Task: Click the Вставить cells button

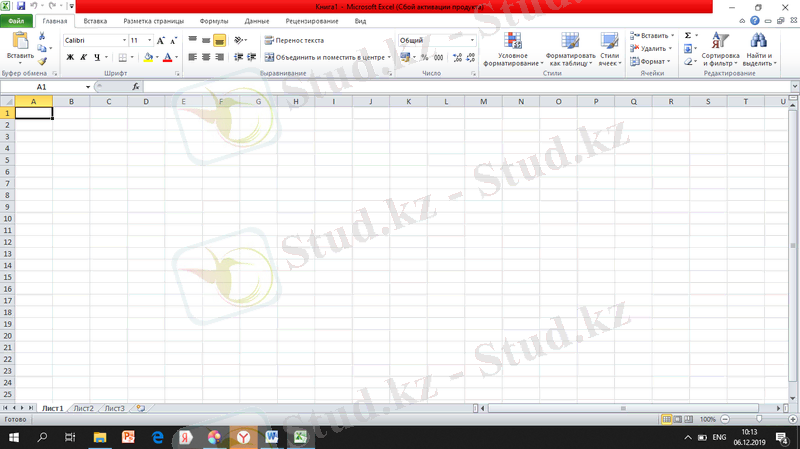Action: [652, 36]
